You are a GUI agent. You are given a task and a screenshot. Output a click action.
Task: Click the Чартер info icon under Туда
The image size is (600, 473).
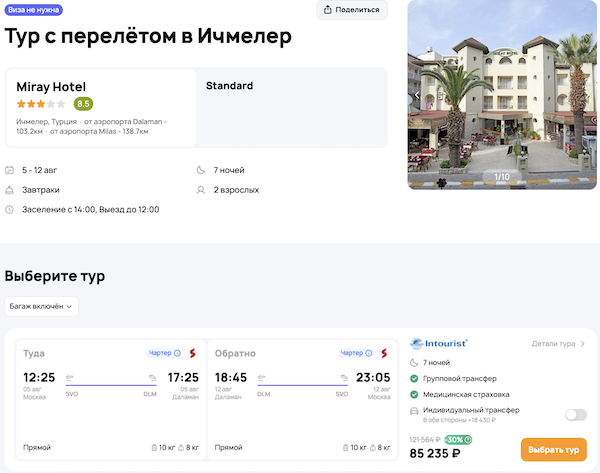click(x=177, y=353)
